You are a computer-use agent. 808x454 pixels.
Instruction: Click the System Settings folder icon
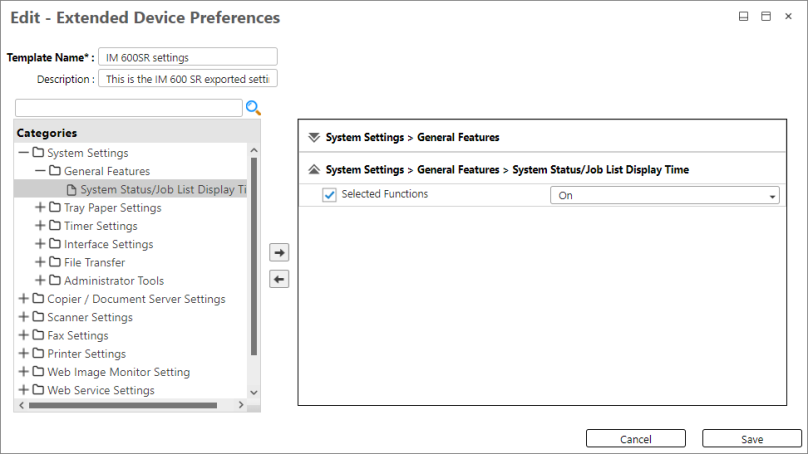(x=38, y=153)
